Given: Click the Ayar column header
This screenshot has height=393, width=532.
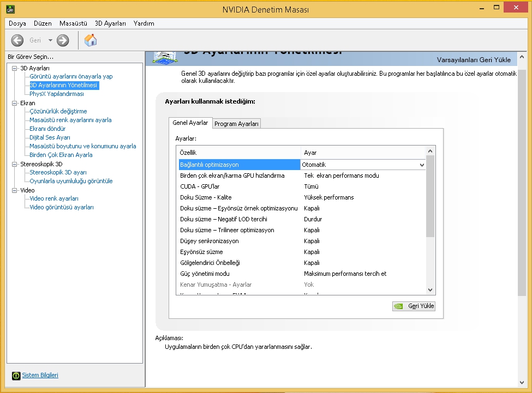Looking at the screenshot, I should click(x=363, y=153).
